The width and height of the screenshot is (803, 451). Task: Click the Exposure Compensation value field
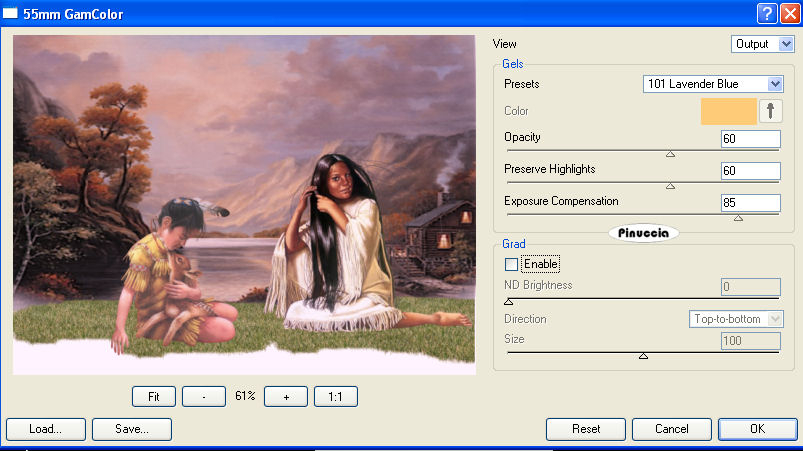click(x=751, y=203)
